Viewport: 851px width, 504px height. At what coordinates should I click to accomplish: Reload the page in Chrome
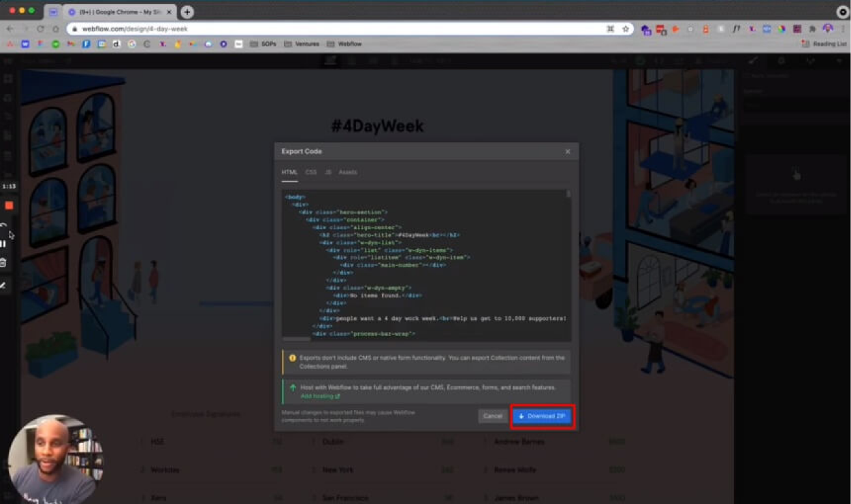(40, 29)
